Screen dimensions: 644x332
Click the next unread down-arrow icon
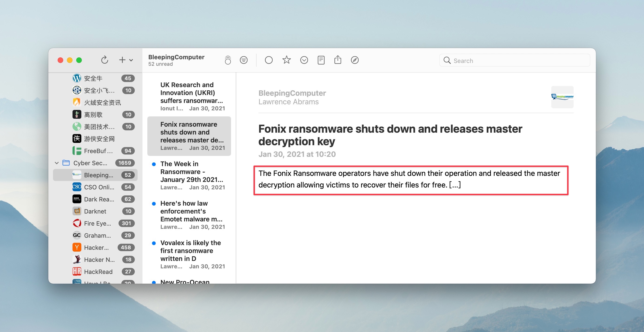(x=304, y=60)
